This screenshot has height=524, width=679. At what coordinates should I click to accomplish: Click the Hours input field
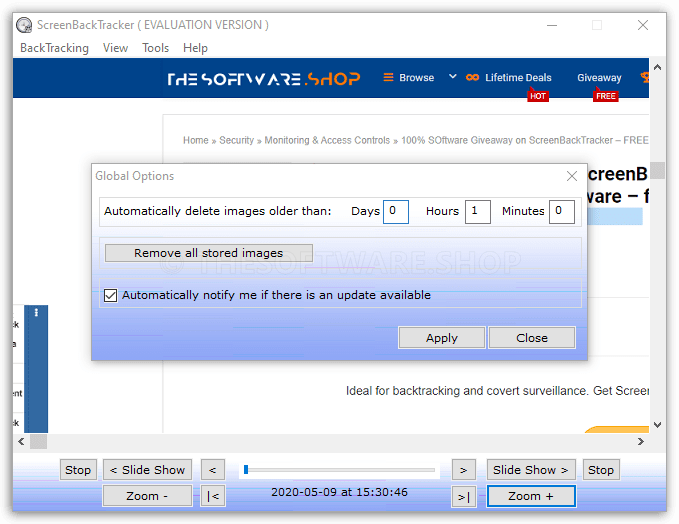pyautogui.click(x=477, y=211)
